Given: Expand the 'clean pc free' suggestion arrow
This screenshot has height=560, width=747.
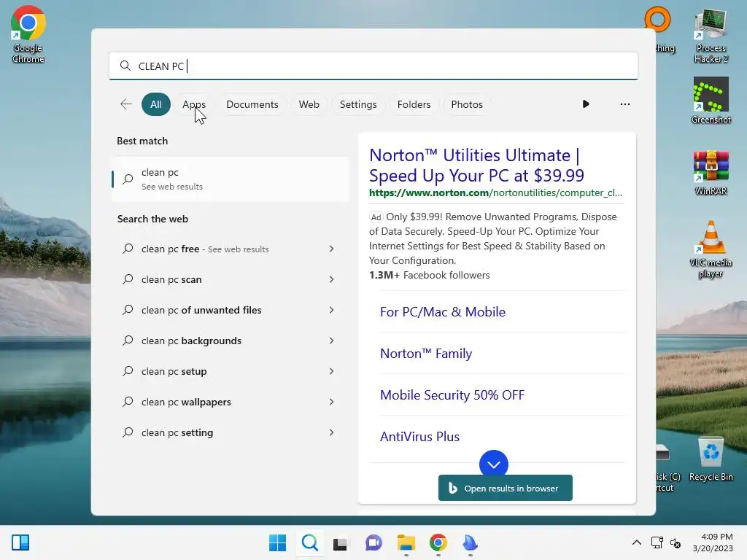Looking at the screenshot, I should 332,249.
